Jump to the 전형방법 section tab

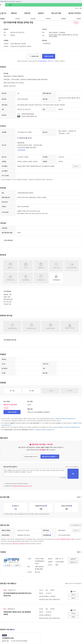tap(63, 19)
